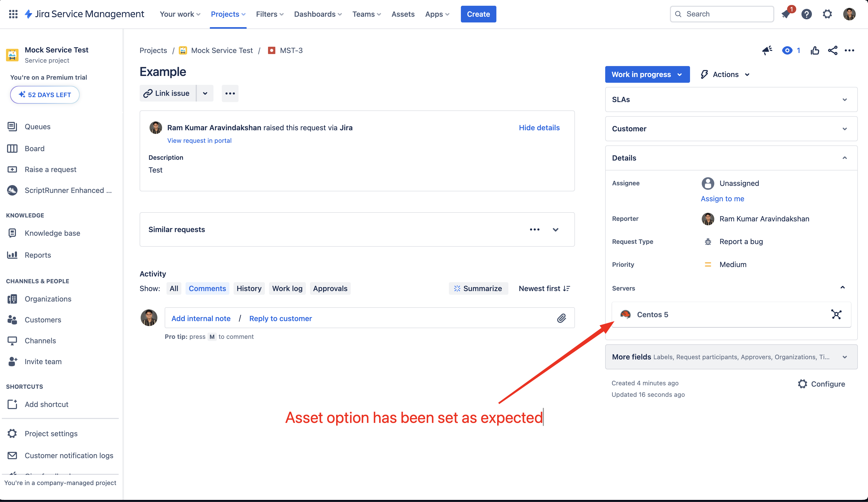Viewport: 868px width, 502px height.
Task: Open the Dashboards menu
Action: click(x=318, y=14)
